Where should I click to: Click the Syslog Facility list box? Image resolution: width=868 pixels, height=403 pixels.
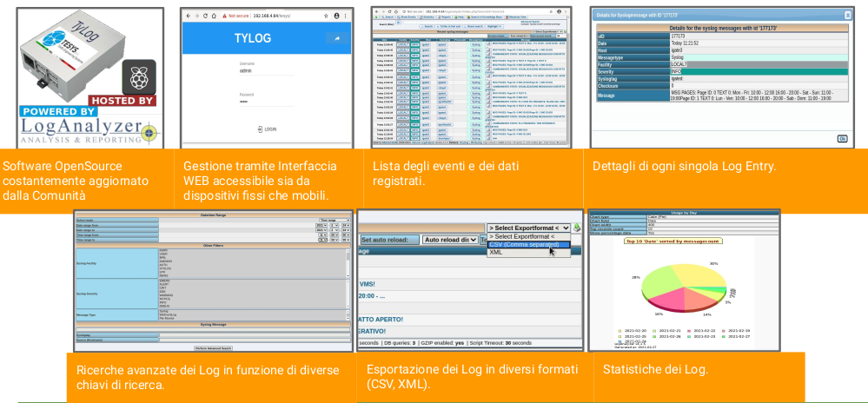[x=253, y=263]
